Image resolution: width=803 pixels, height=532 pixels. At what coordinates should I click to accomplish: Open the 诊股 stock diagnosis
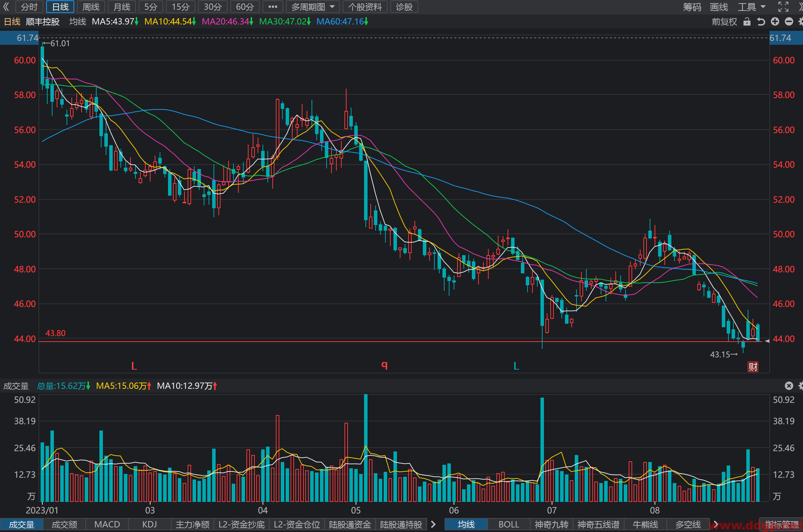tap(404, 7)
